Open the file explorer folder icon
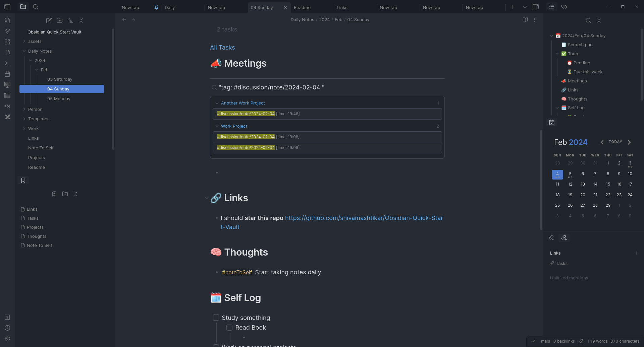The width and height of the screenshot is (644, 347). (x=23, y=7)
